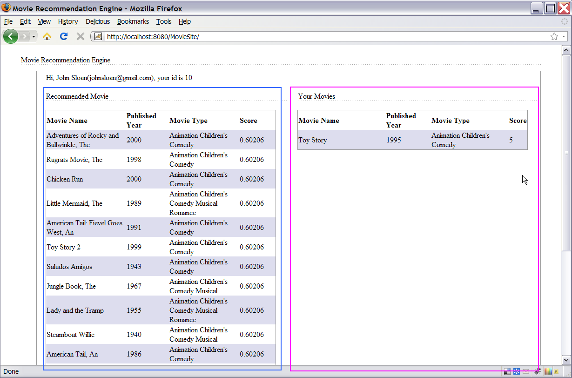The height and width of the screenshot is (378, 572).
Task: Click the blue snowflake status bar icon
Action: (517, 371)
